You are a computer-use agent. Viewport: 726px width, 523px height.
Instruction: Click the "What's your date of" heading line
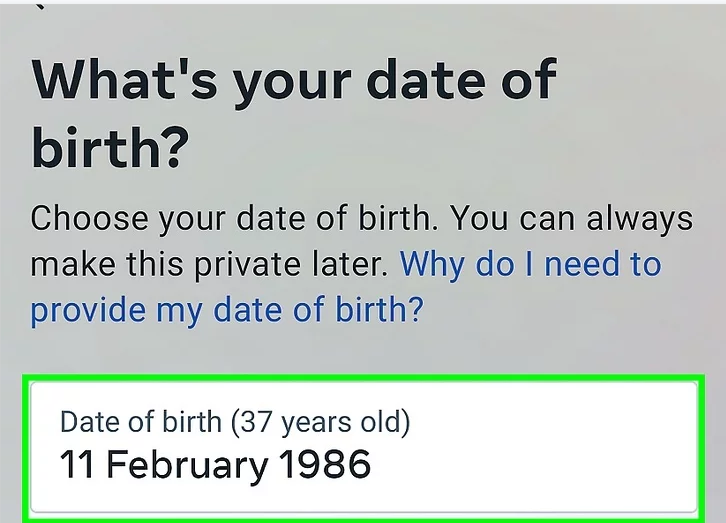[293, 82]
